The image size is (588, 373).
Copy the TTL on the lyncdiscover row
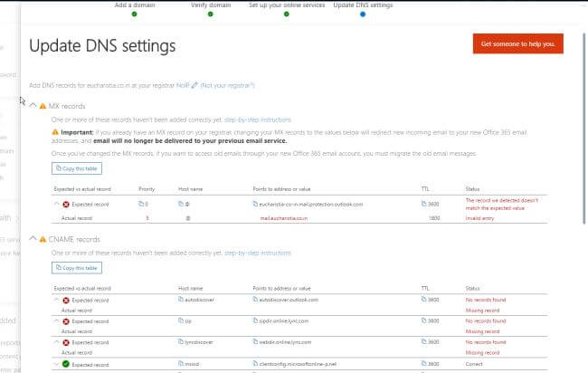pos(424,342)
